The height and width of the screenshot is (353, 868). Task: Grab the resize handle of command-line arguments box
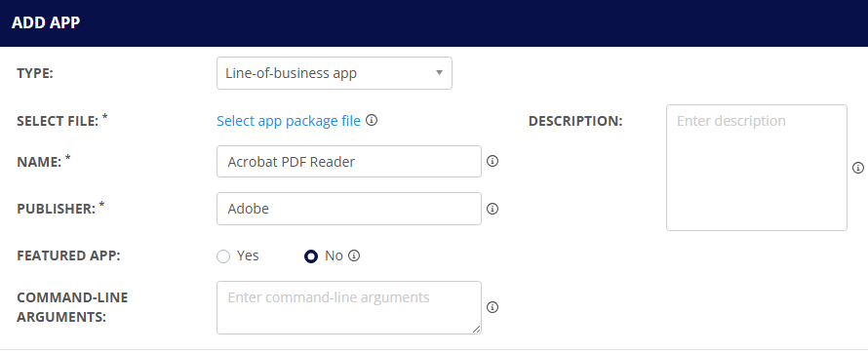[x=476, y=329]
